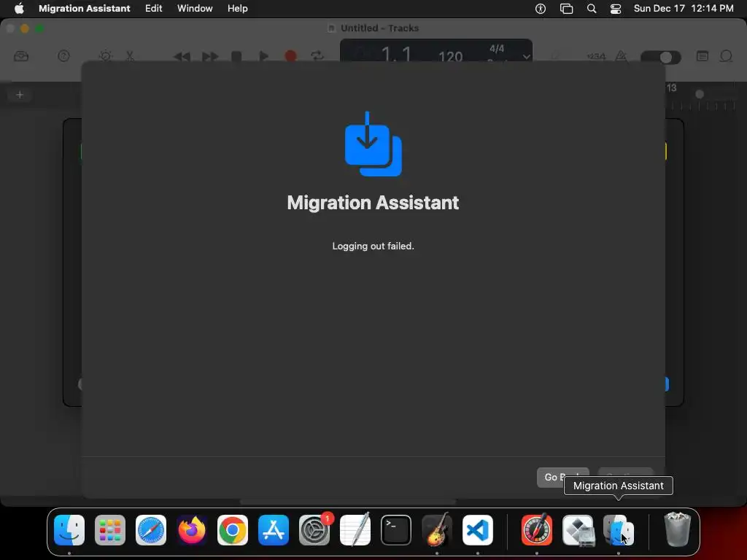The width and height of the screenshot is (747, 560).
Task: Select the 120 tempo value in LCD
Action: 450,57
